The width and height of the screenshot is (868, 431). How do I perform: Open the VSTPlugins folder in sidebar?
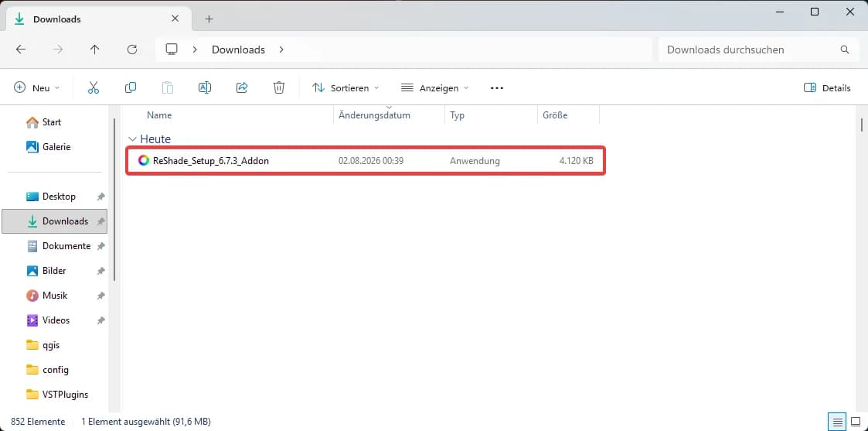pos(57,395)
